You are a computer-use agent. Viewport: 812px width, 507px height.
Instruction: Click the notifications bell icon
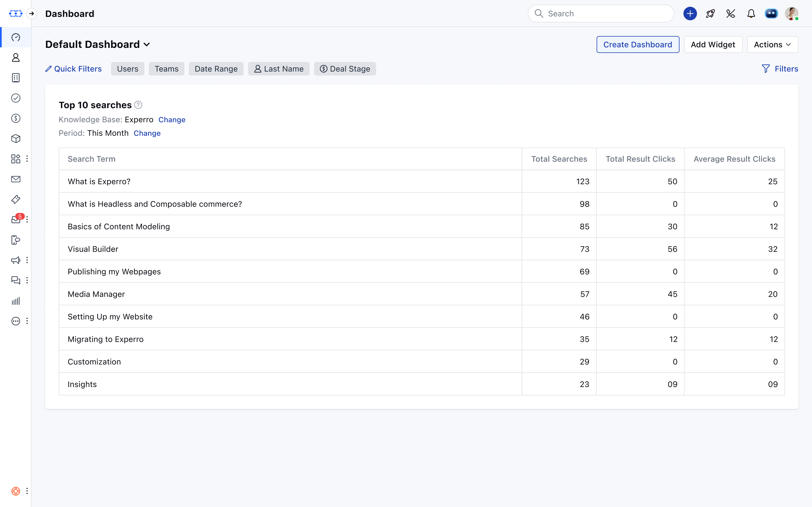pos(751,14)
